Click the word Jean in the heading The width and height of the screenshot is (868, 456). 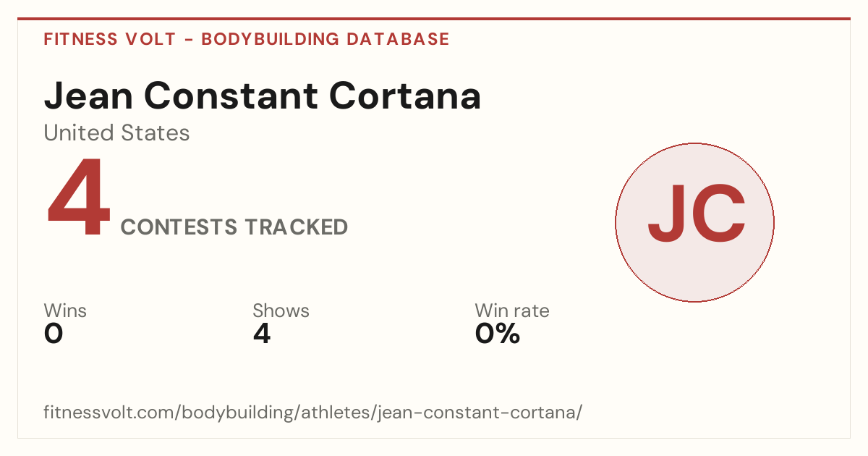89,96
